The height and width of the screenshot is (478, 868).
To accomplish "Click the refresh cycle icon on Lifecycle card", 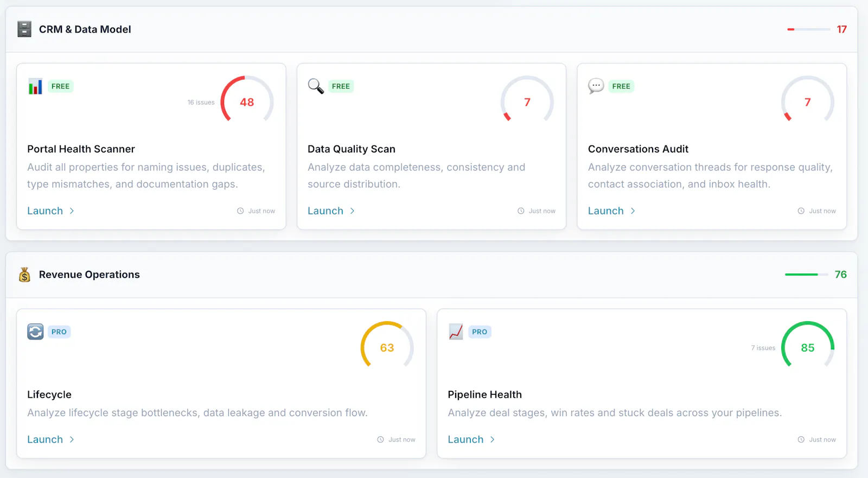I will point(35,332).
